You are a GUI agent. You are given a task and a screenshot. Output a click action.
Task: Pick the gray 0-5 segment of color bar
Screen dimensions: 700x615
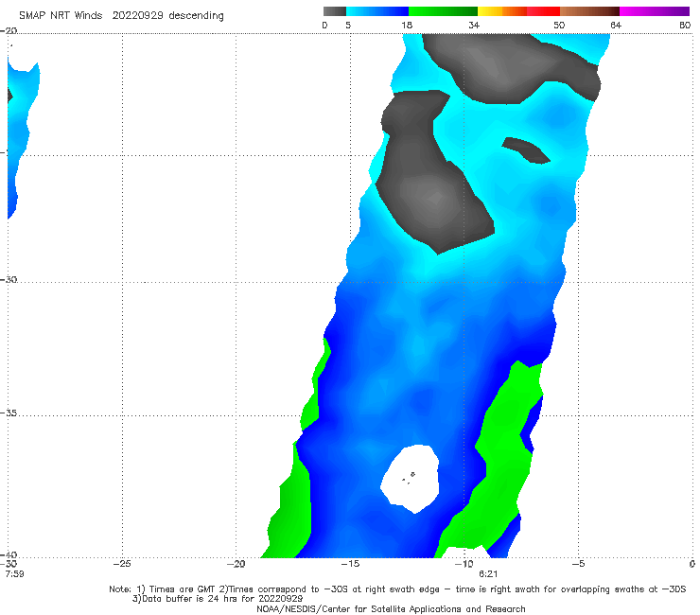pos(335,11)
